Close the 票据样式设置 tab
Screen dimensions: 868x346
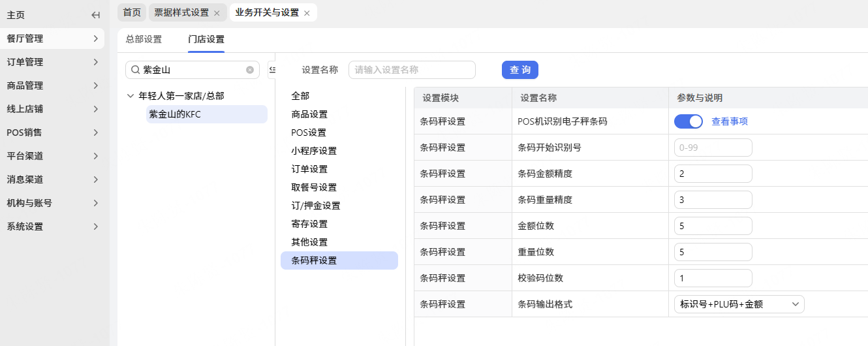point(217,13)
